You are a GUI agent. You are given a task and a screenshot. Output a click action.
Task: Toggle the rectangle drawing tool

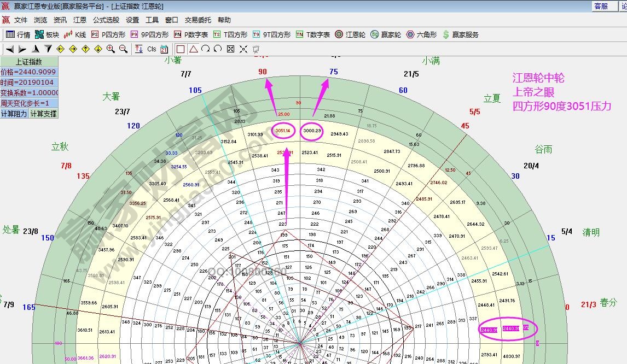tap(181, 49)
